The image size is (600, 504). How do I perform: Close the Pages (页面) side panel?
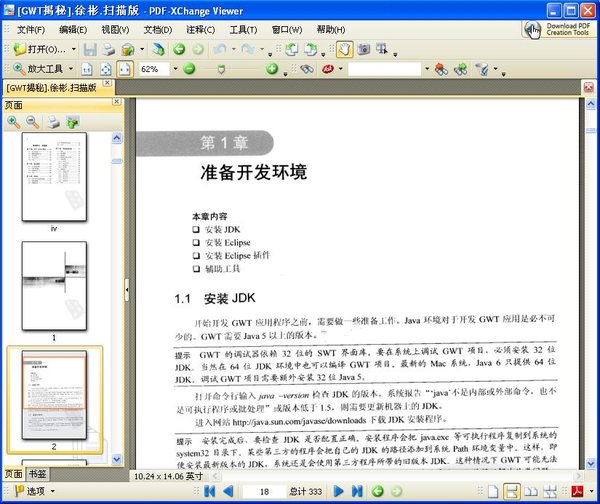point(116,101)
